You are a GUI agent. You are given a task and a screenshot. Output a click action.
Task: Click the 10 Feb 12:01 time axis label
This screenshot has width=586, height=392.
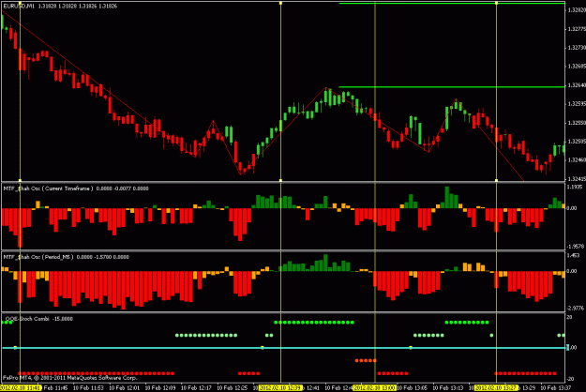[x=124, y=388]
